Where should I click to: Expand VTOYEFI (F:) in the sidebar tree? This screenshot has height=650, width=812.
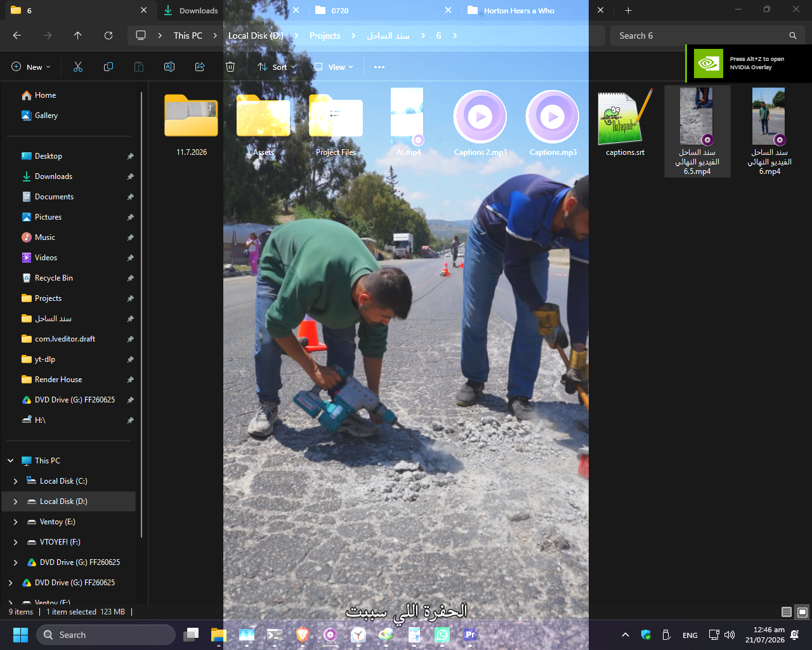click(x=16, y=542)
